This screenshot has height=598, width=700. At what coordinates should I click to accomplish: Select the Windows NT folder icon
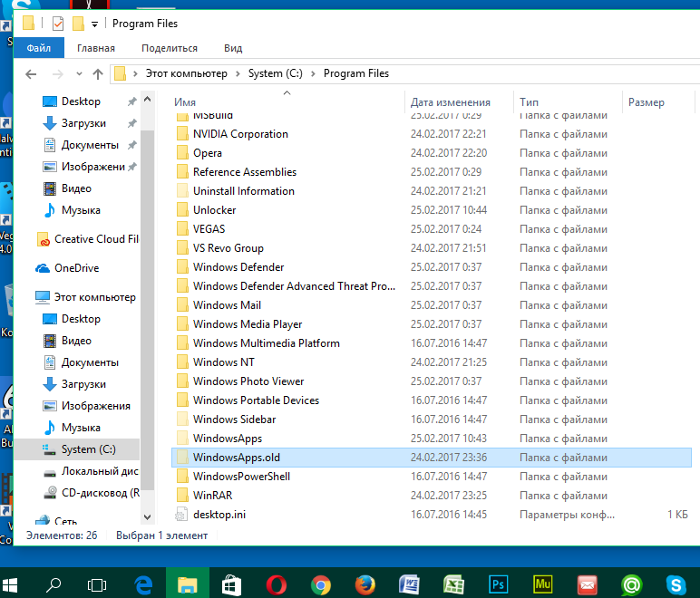182,362
